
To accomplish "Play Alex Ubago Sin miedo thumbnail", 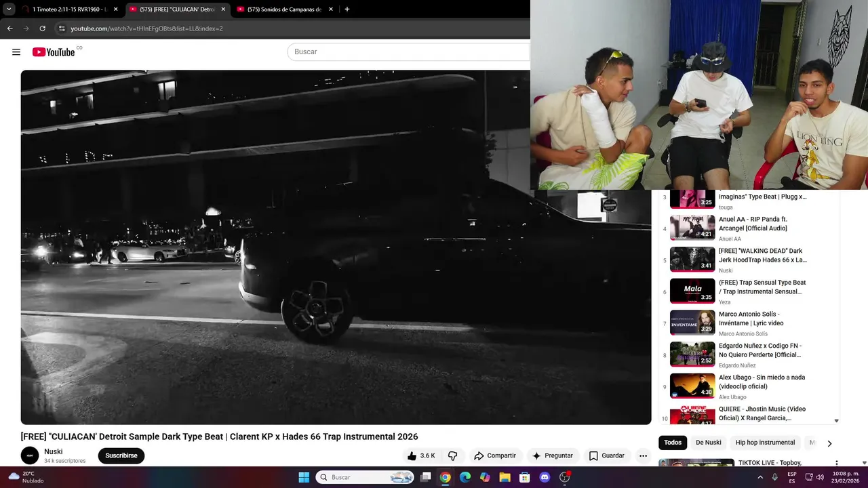I will click(692, 386).
